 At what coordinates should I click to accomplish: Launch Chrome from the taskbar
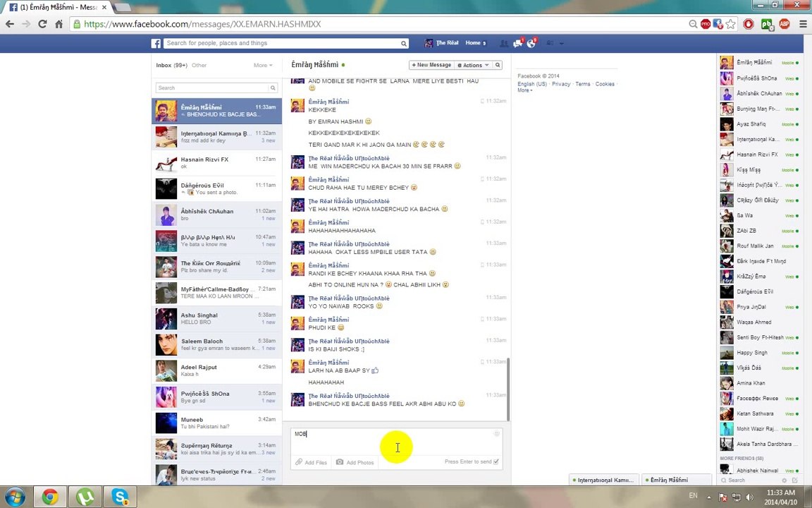coord(50,497)
